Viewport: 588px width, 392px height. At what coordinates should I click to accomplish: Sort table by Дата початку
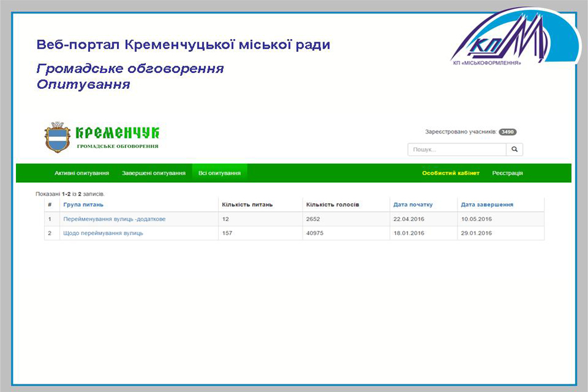413,205
